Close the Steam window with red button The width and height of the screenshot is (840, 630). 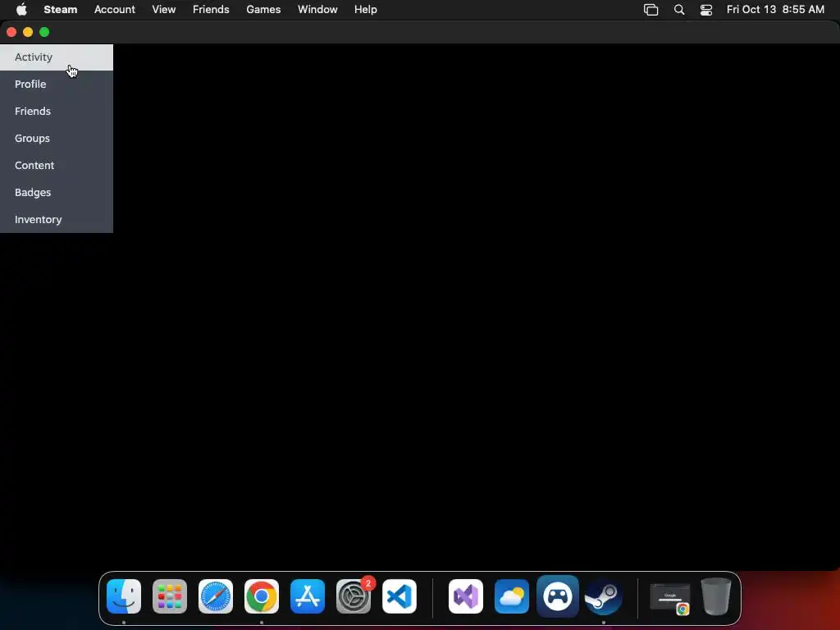tap(11, 32)
